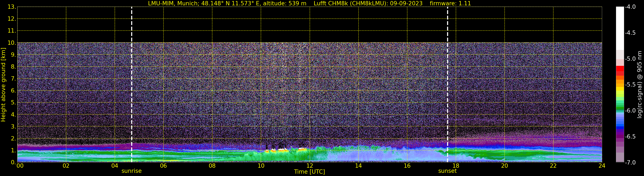The image size is (644, 176).
Task: Click the 'Time [UTC]' axis label
Action: (310, 172)
